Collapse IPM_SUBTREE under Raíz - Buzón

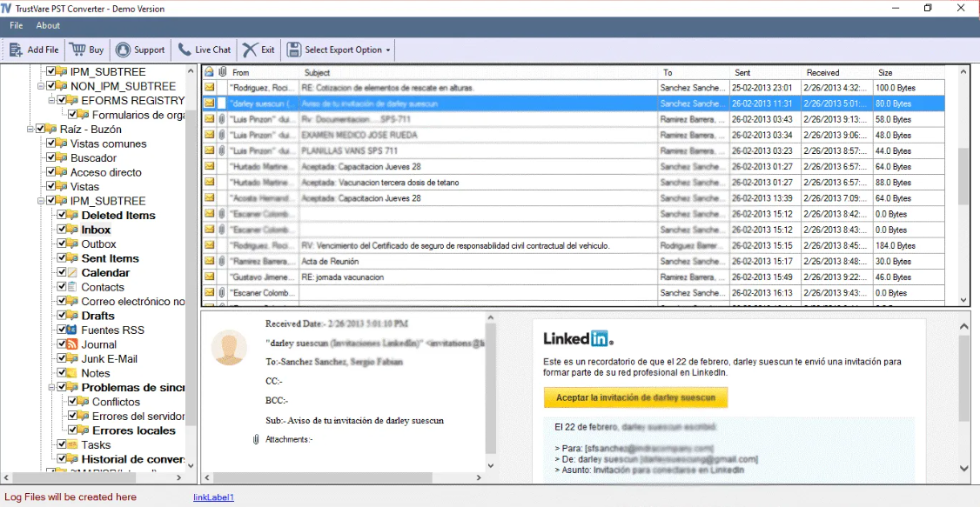point(41,201)
